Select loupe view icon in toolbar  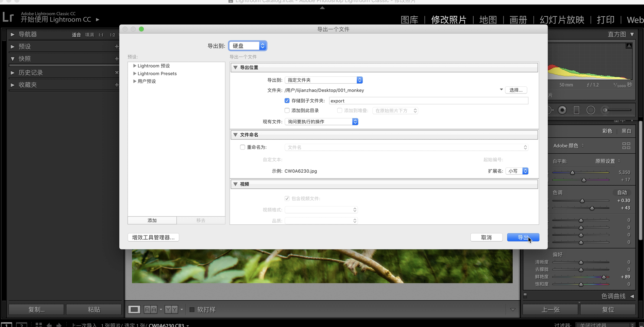[x=134, y=310]
